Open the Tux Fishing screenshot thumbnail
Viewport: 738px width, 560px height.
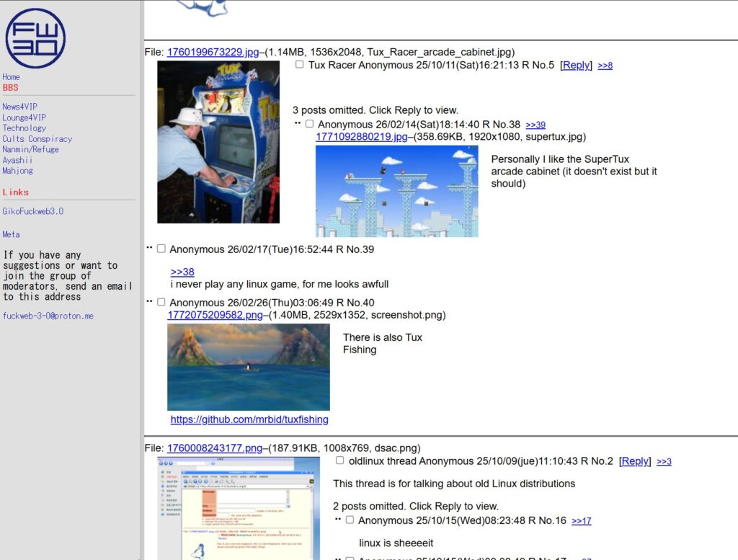coord(249,367)
